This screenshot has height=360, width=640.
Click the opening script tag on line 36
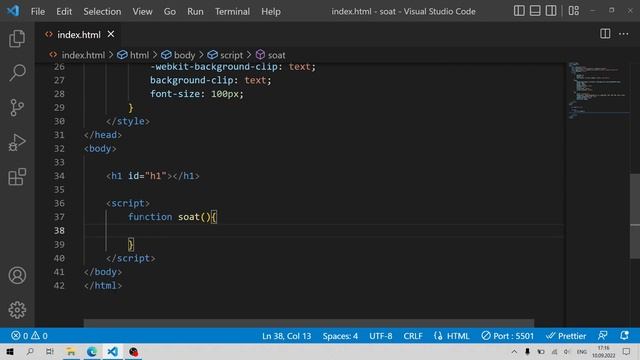pyautogui.click(x=128, y=203)
